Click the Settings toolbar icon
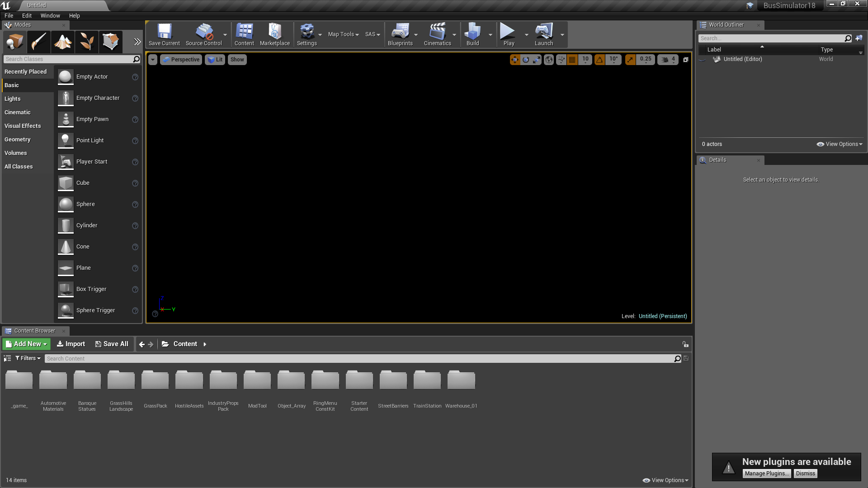This screenshot has width=868, height=488. coord(306,34)
